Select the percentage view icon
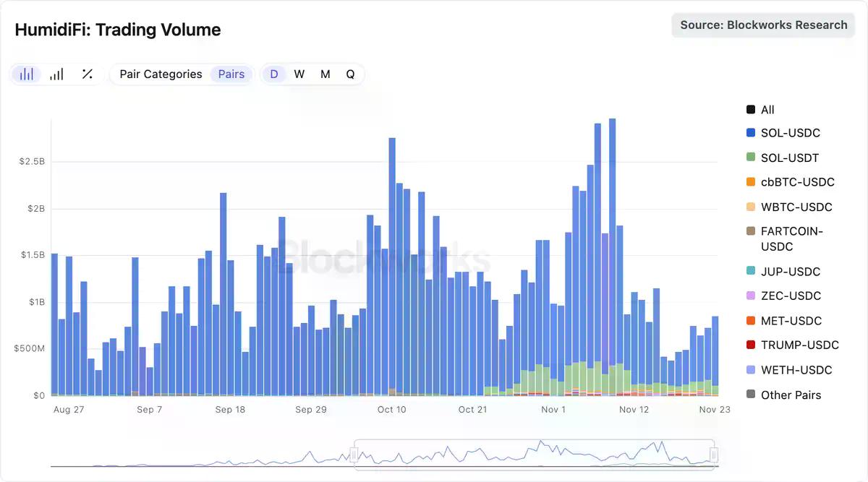Screen dimensions: 868x482 87,74
